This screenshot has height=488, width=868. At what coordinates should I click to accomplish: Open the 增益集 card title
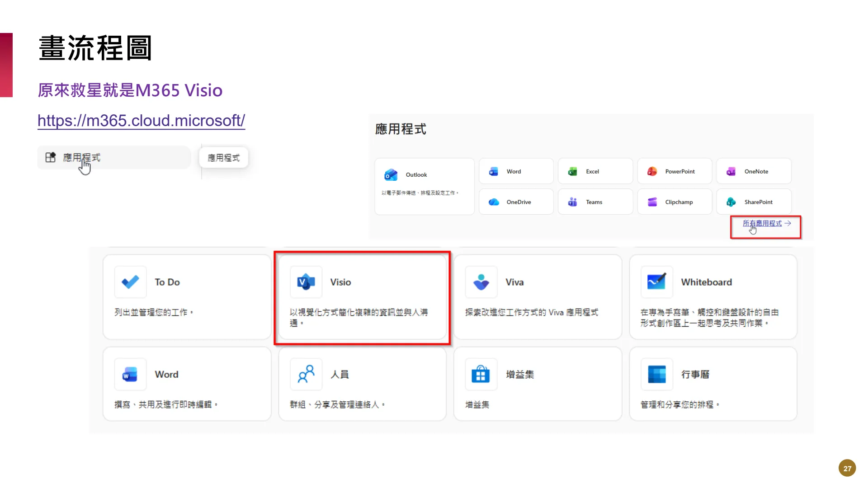click(520, 374)
